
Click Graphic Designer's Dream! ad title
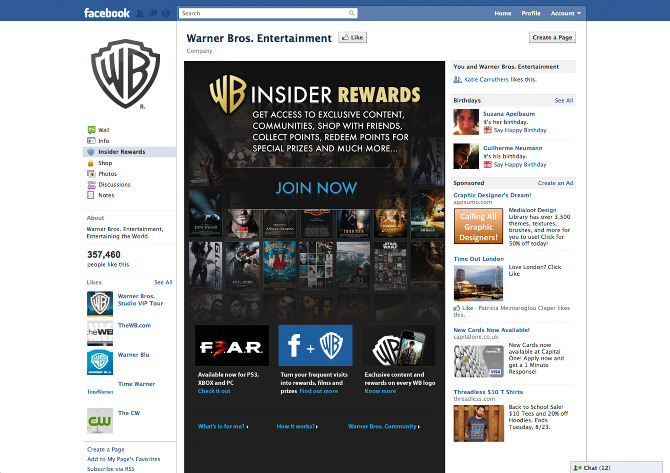point(492,195)
